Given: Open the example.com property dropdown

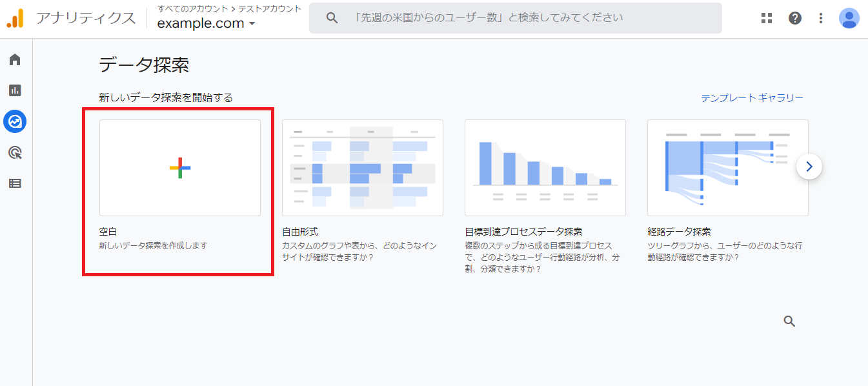Looking at the screenshot, I should 207,23.
